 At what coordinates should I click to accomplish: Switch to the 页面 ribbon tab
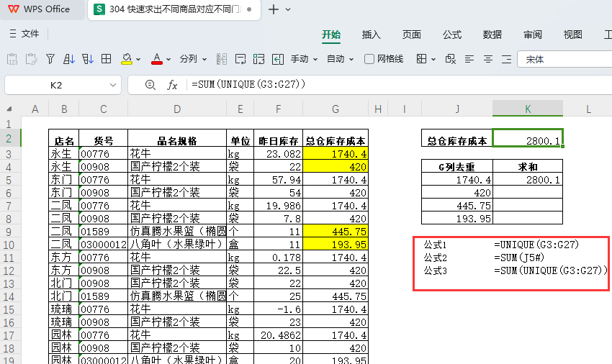[x=412, y=35]
